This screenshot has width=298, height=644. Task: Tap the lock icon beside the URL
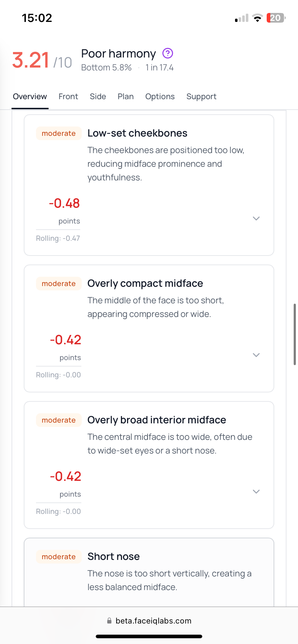coord(109,621)
